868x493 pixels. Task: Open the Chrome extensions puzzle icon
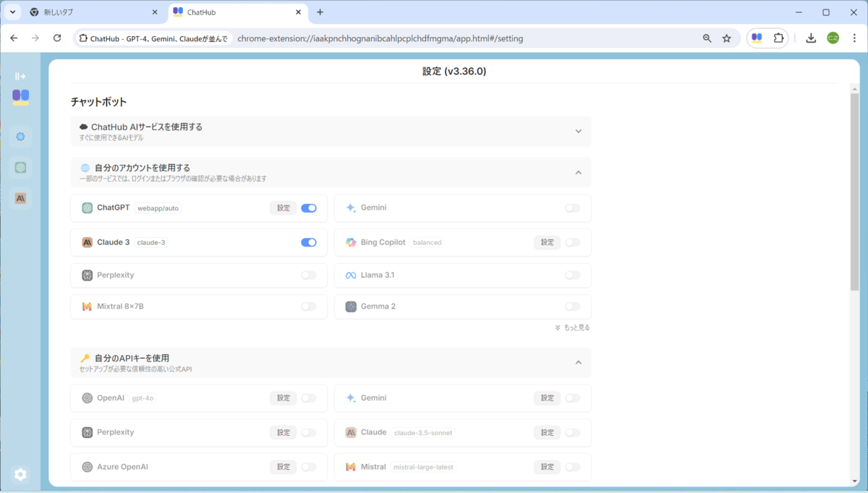pyautogui.click(x=778, y=38)
